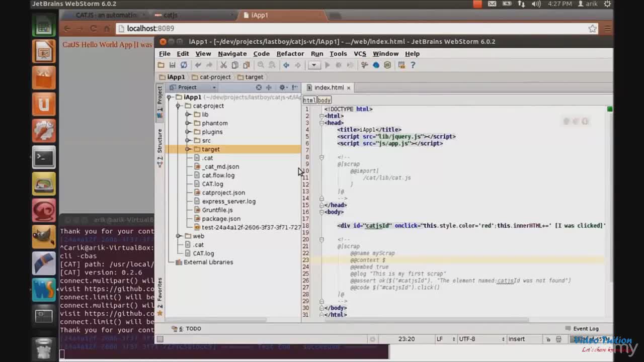
Task: Navigate Forward with right arrow
Action: click(x=297, y=65)
